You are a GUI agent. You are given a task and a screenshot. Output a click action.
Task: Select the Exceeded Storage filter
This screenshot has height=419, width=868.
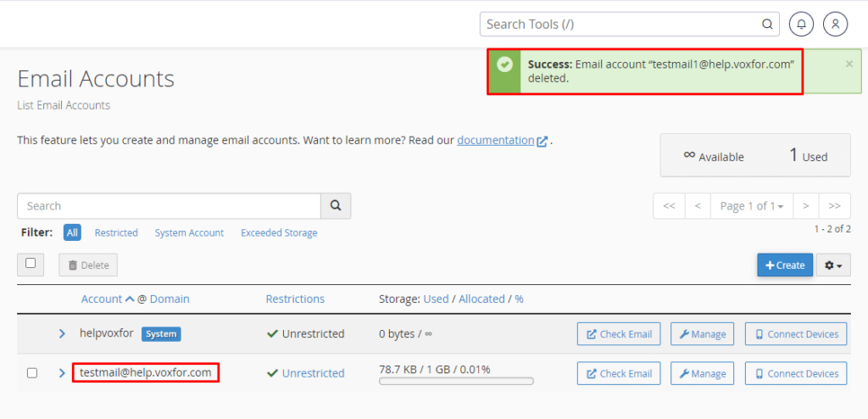pyautogui.click(x=279, y=232)
